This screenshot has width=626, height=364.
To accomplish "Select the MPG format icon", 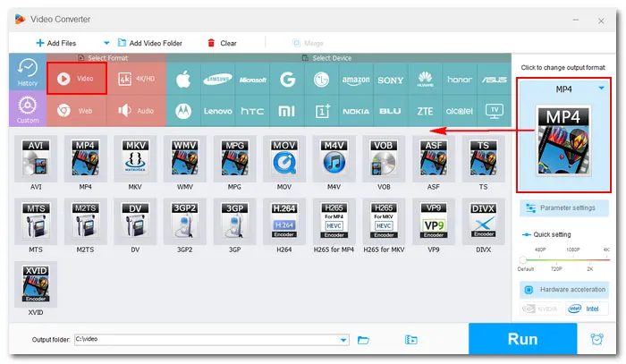I will pos(234,159).
